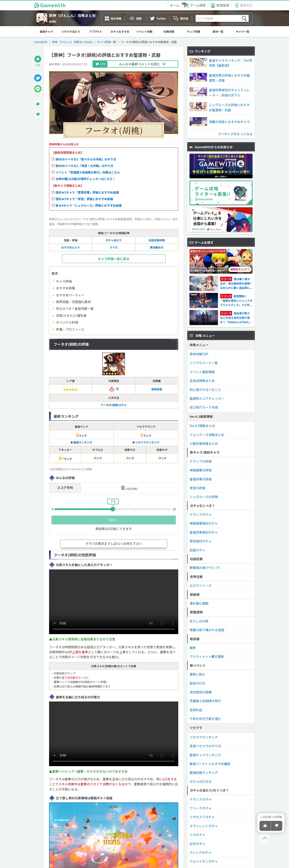Open アプデ4.4 nav tab
289x868 pixels.
[x=95, y=32]
